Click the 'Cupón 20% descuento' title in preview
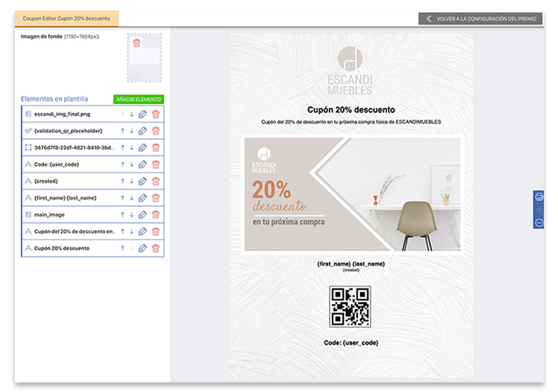Viewport: 558px width, 392px height. [351, 109]
